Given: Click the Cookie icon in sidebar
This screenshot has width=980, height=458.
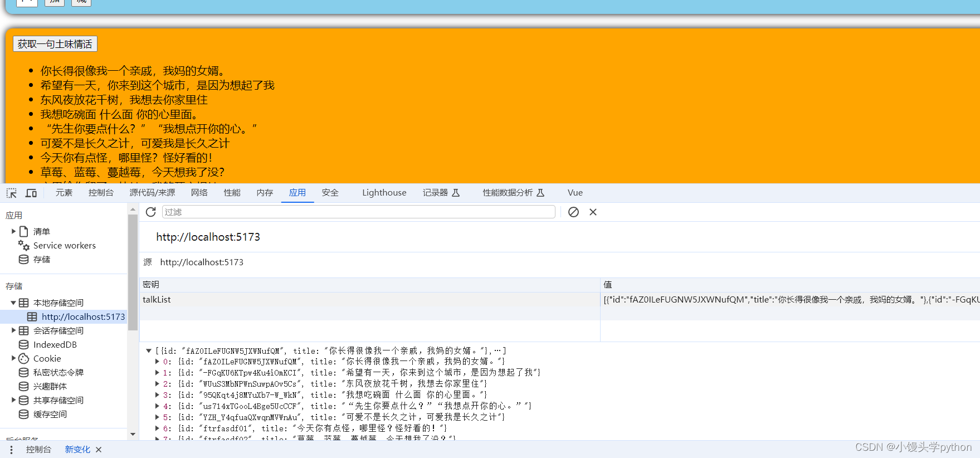Looking at the screenshot, I should point(23,358).
